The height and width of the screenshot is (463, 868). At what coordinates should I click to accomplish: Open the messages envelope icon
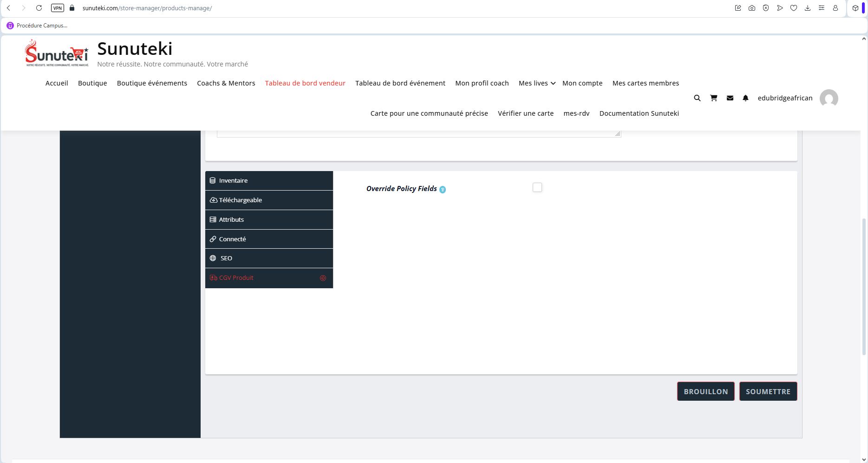coord(730,98)
